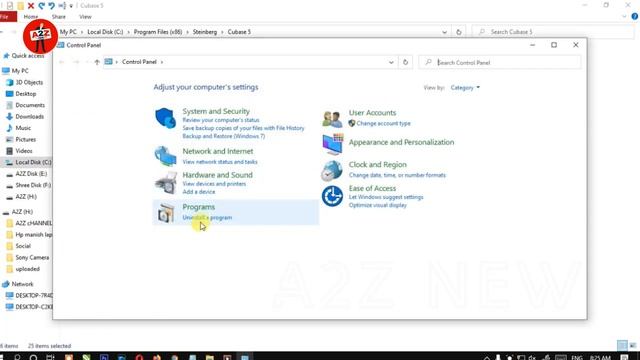The width and height of the screenshot is (640, 360).
Task: Open Appearance and Personalization heading link
Action: pos(401,142)
